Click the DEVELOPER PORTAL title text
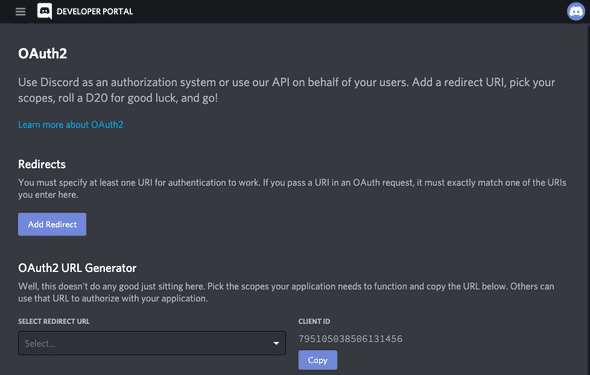The image size is (590, 375). pyautogui.click(x=95, y=12)
